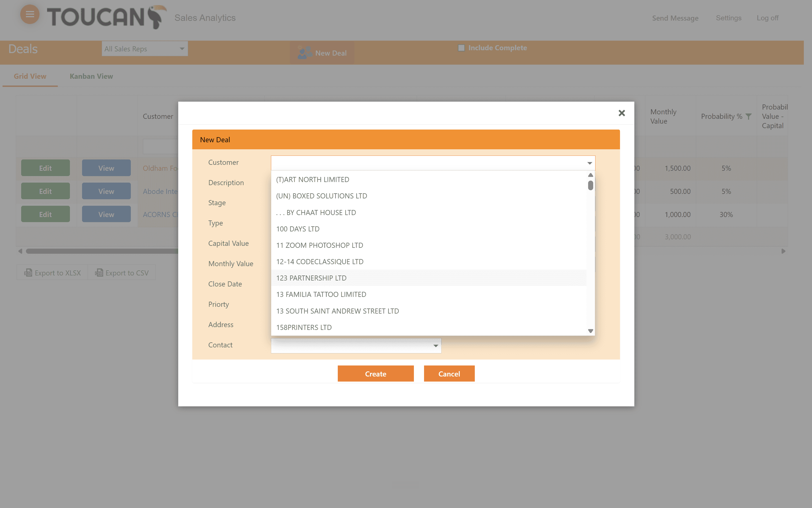Click Edit on the Abode row
Viewport: 812px width, 508px height.
pos(45,191)
